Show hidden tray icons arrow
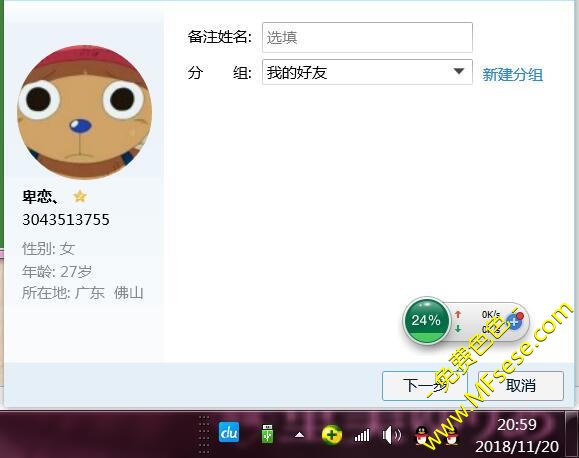Image resolution: width=579 pixels, height=458 pixels. tap(299, 435)
